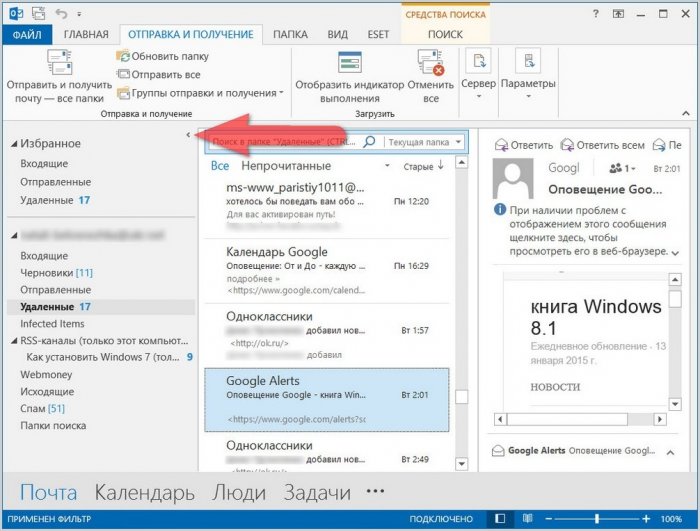The width and height of the screenshot is (700, 531).
Task: Click Отправить все in ribbon
Action: pyautogui.click(x=158, y=75)
